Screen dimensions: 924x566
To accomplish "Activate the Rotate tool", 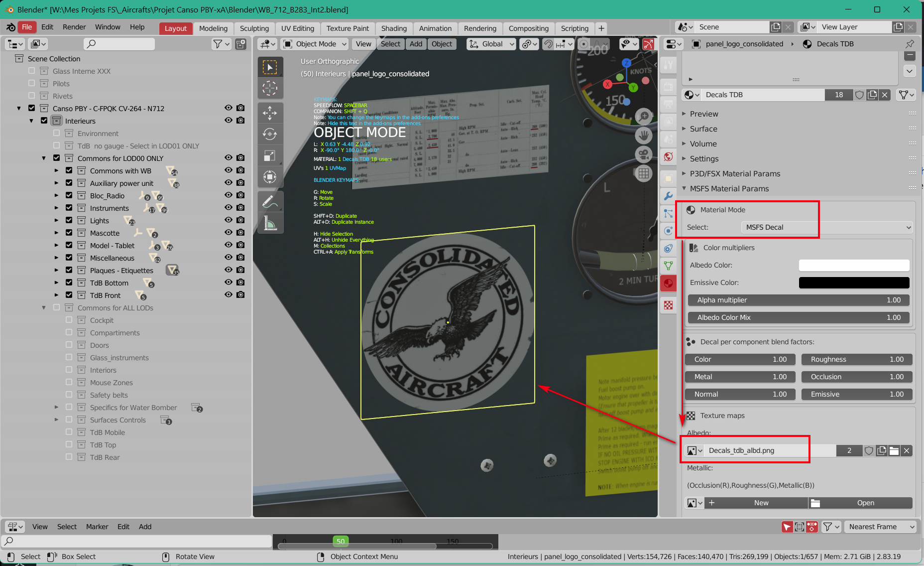I will (270, 135).
